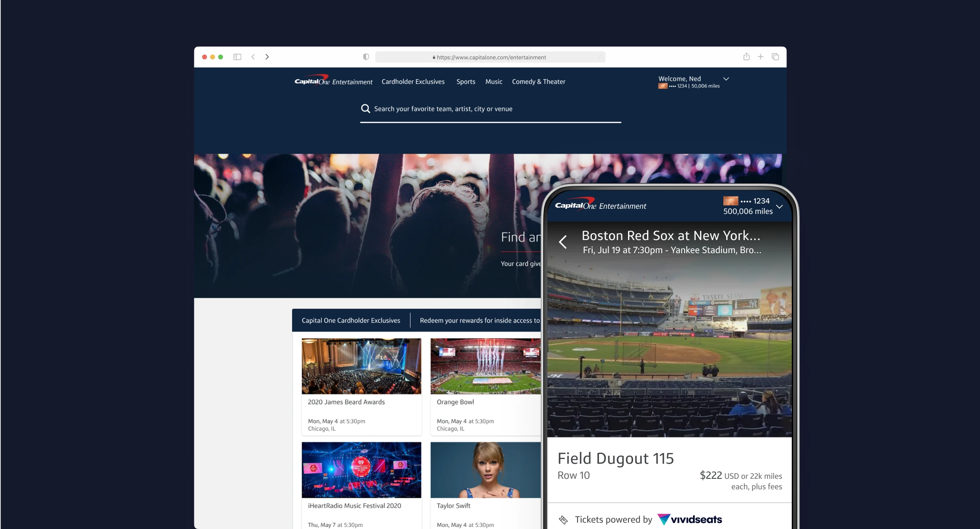Click the search magnifier icon
The image size is (980, 529).
366,108
